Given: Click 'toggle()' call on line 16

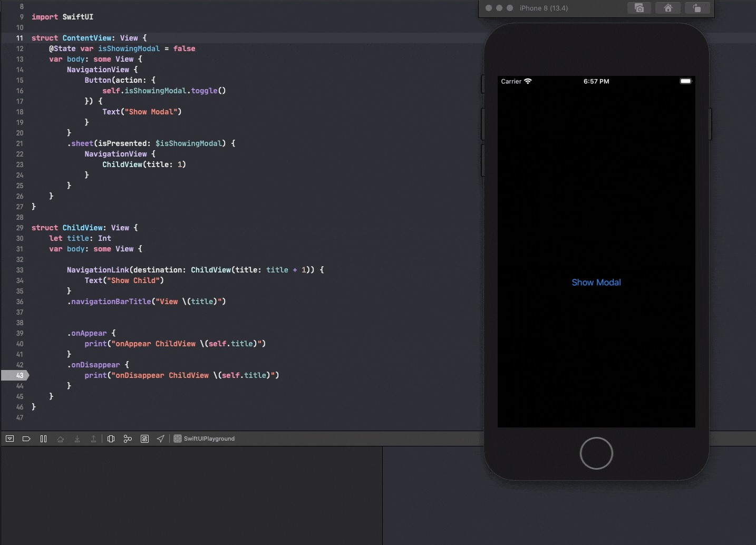Looking at the screenshot, I should pos(208,91).
